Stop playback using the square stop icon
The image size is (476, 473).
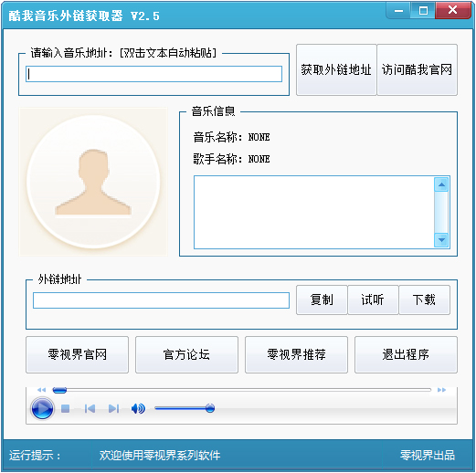[65, 408]
